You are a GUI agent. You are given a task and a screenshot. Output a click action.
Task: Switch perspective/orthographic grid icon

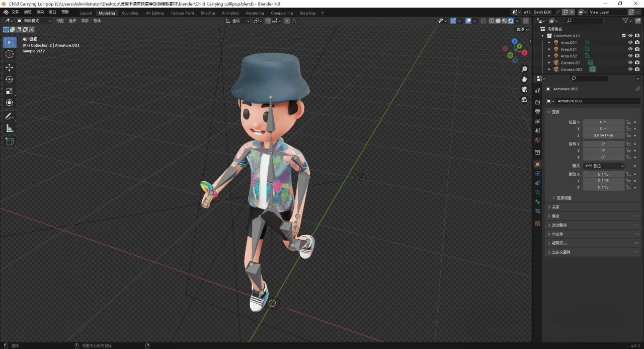pos(524,99)
